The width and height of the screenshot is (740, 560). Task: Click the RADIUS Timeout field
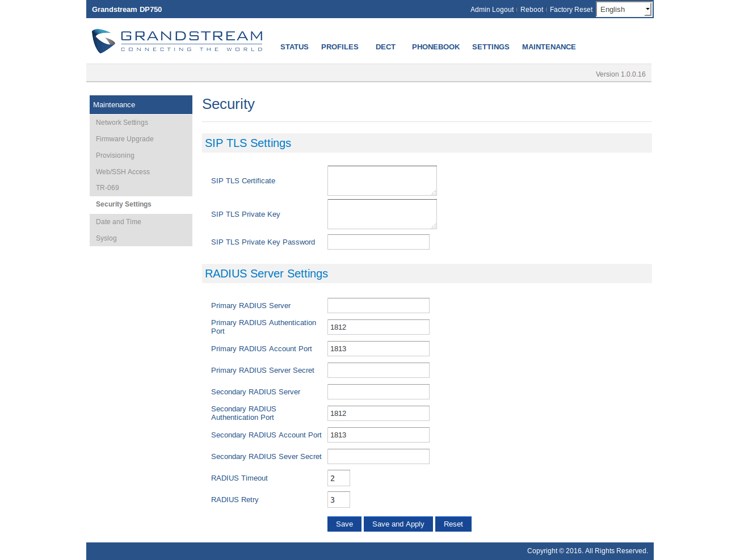pos(338,478)
